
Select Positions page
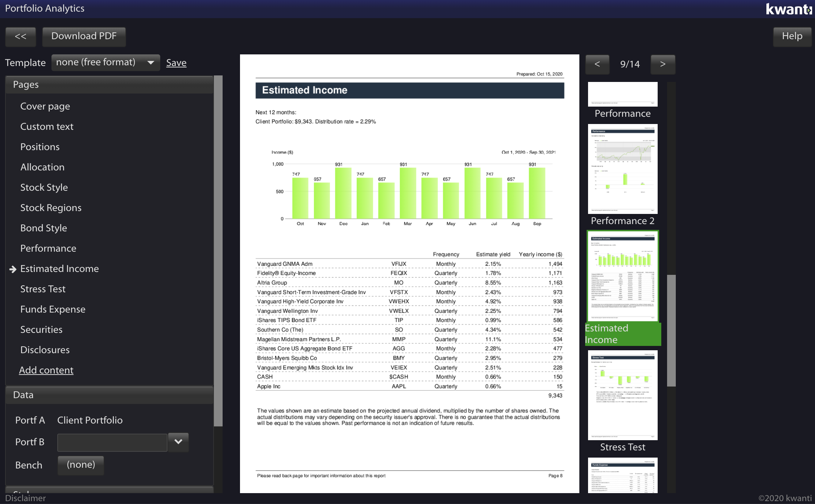point(40,147)
